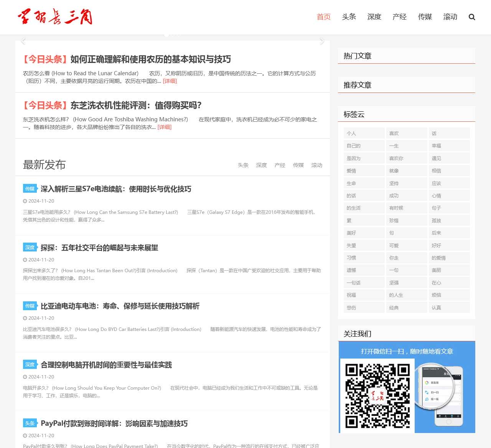Select the 悲伤 tag in tag cloud

click(364, 307)
